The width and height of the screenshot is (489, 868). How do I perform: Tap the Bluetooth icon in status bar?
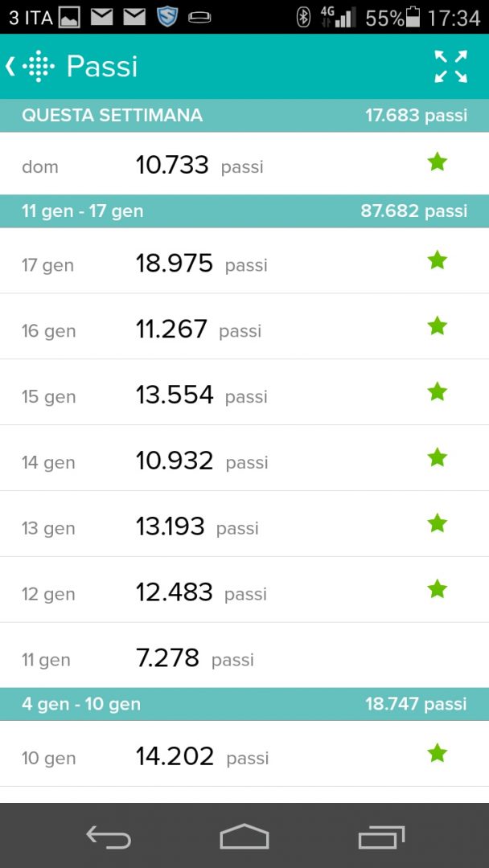pyautogui.click(x=303, y=17)
